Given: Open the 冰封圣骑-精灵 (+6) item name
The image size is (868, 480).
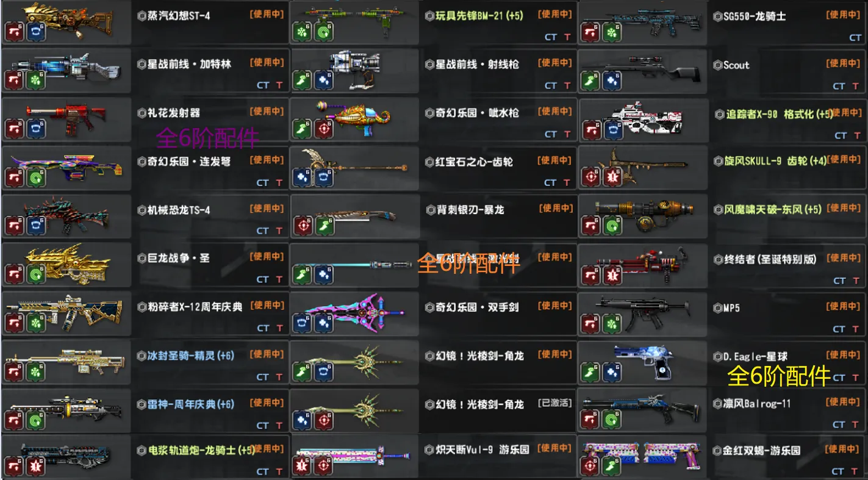Looking at the screenshot, I should pos(191,356).
